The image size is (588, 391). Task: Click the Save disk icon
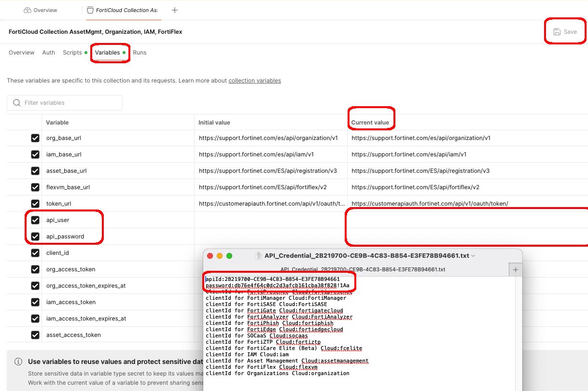pyautogui.click(x=557, y=32)
